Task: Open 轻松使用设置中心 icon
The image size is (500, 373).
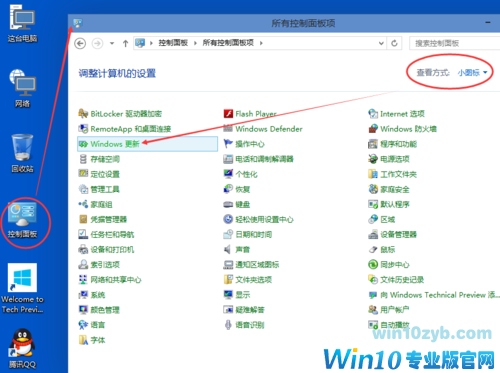Action: click(228, 219)
